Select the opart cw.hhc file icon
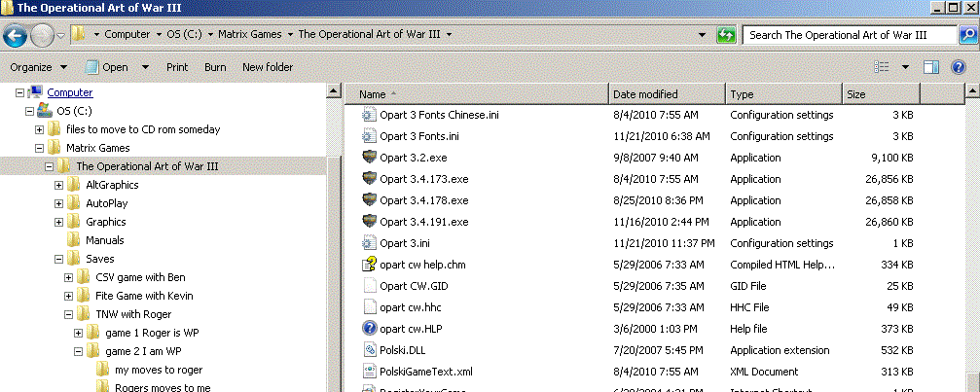Screen dimensions: 980x392 click(370, 307)
